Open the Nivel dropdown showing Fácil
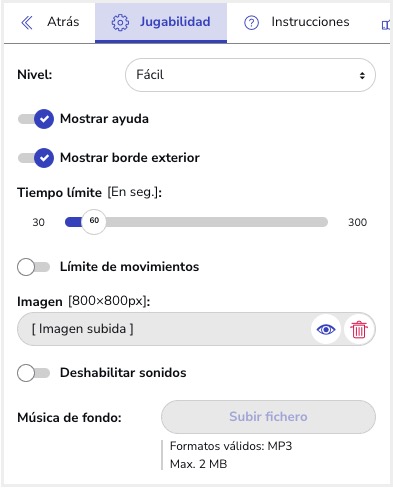Screen dimensions: 393x488 (x=250, y=75)
